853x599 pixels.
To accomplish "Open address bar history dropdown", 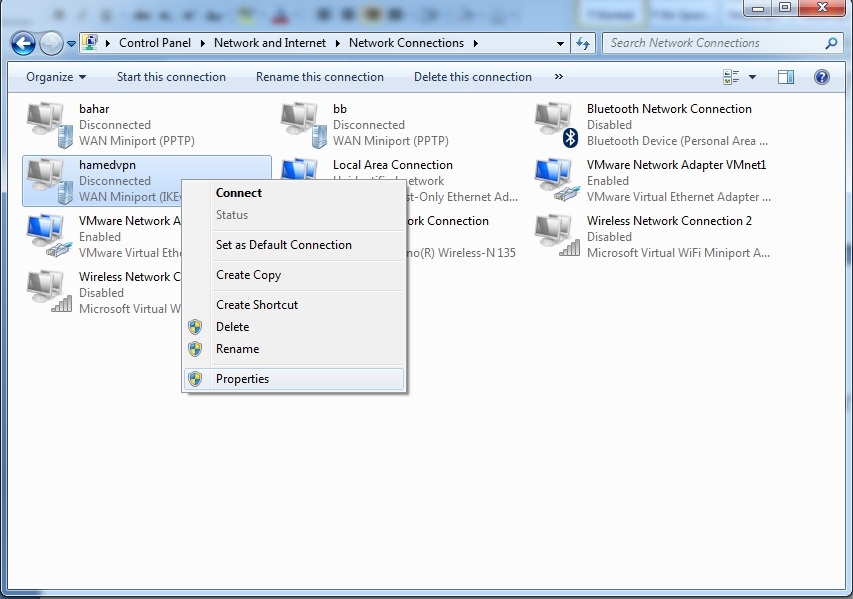I will click(560, 44).
